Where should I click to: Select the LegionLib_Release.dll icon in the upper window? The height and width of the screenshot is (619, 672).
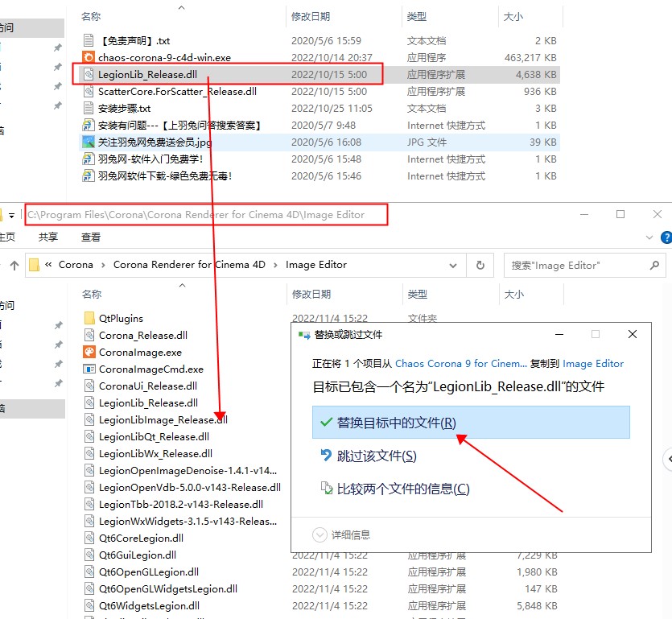[89, 75]
